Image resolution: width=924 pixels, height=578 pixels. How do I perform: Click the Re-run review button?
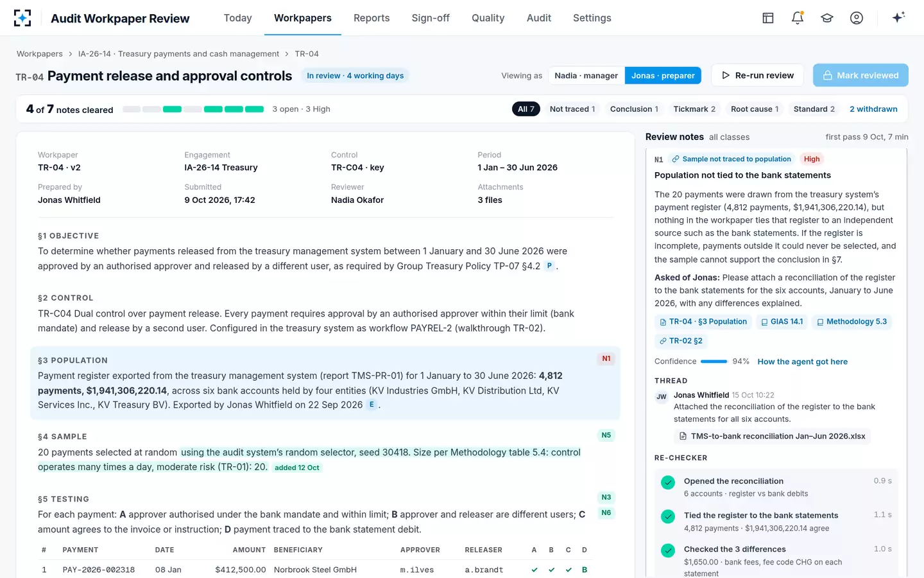[758, 75]
